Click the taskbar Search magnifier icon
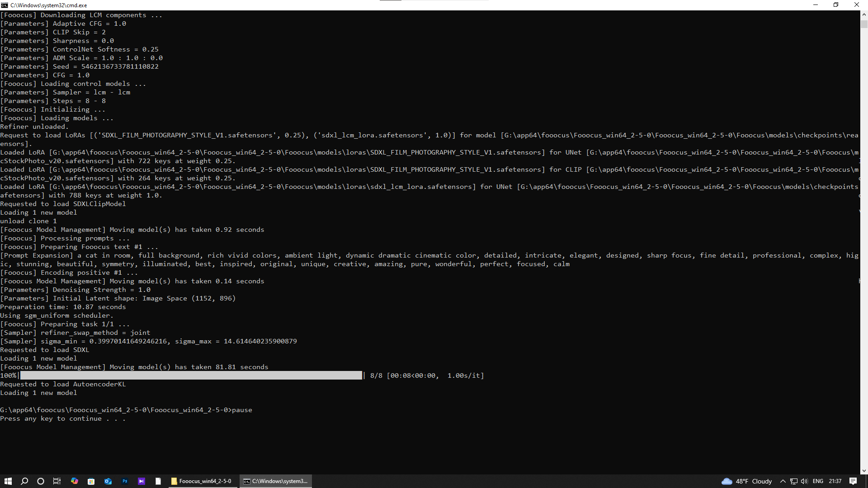This screenshot has width=868, height=488. (x=24, y=481)
